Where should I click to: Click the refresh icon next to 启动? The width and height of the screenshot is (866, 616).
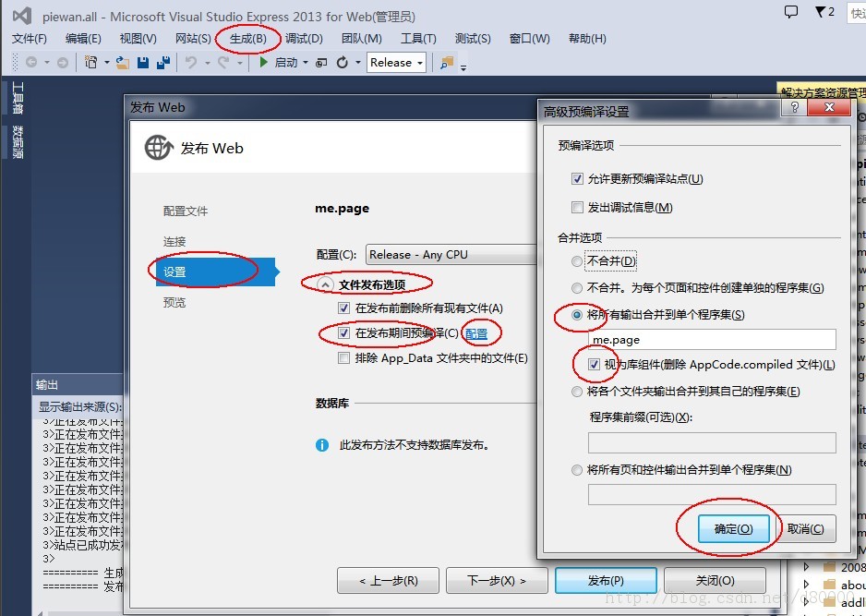point(341,62)
